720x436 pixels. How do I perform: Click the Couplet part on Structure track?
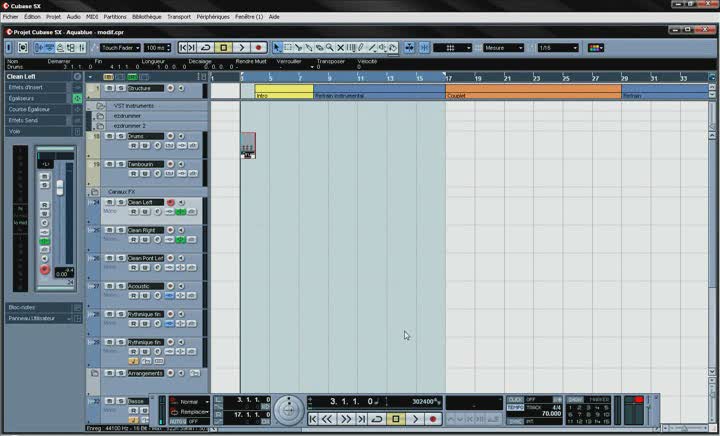point(533,91)
